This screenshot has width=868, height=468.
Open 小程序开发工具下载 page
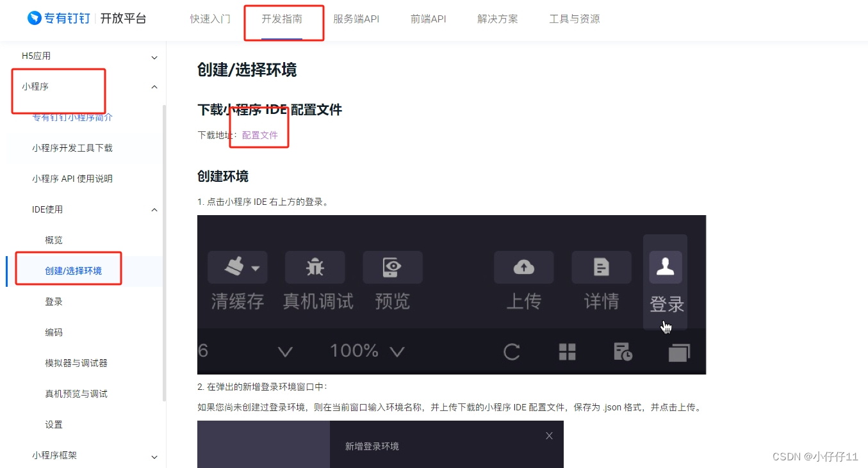click(x=72, y=148)
